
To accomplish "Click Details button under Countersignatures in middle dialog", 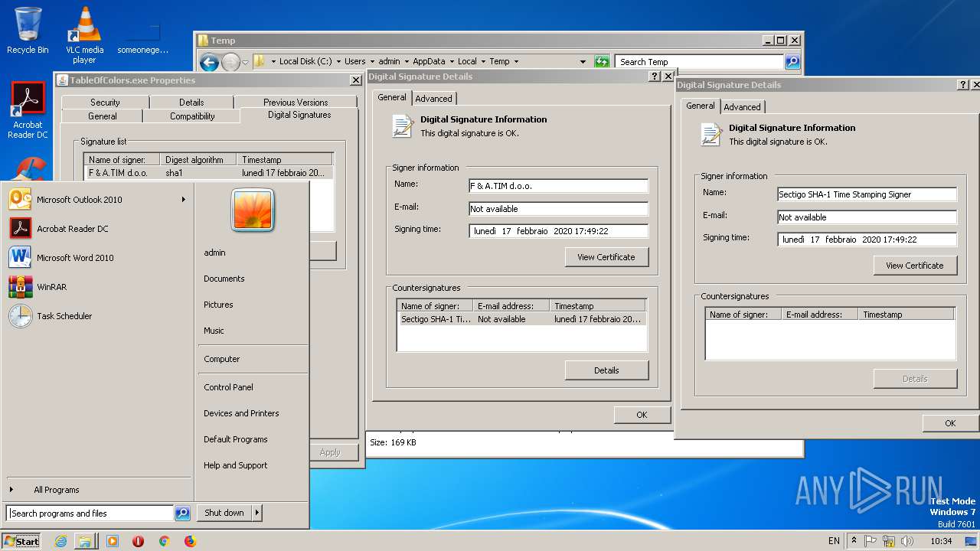I will click(606, 370).
